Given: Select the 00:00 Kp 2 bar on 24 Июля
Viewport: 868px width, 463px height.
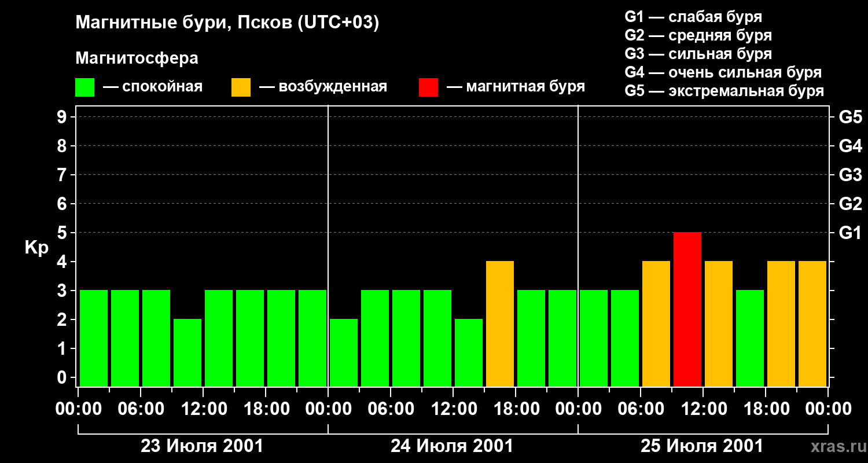Looking at the screenshot, I should point(344,352).
